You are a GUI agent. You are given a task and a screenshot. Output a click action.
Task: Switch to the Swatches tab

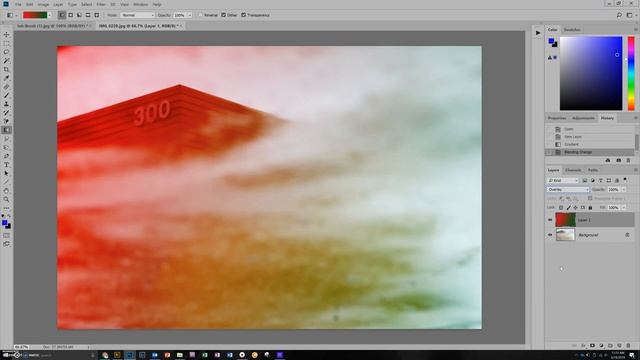(572, 30)
